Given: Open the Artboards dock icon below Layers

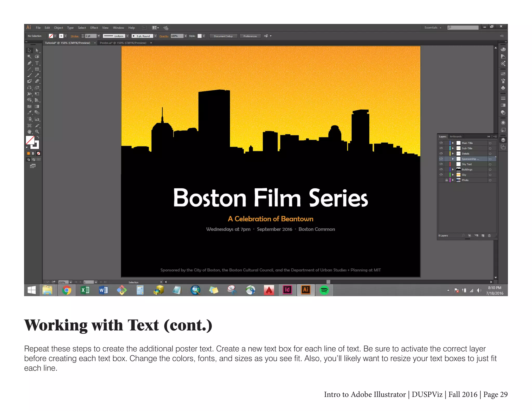Looking at the screenshot, I should point(503,147).
